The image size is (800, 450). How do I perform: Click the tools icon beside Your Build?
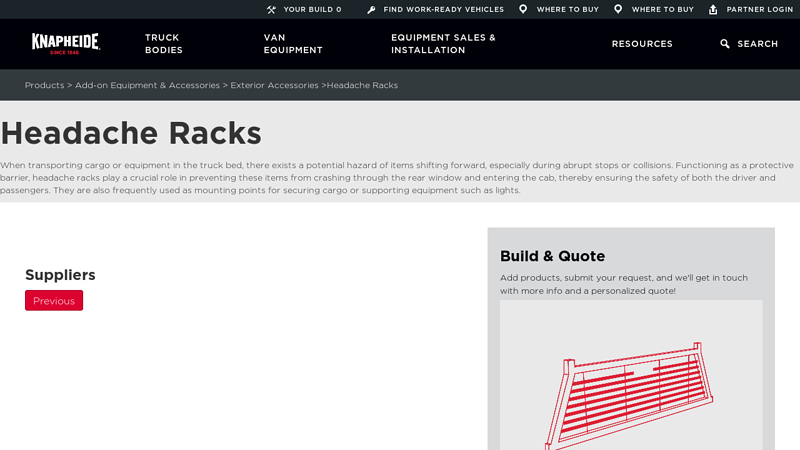pyautogui.click(x=271, y=9)
